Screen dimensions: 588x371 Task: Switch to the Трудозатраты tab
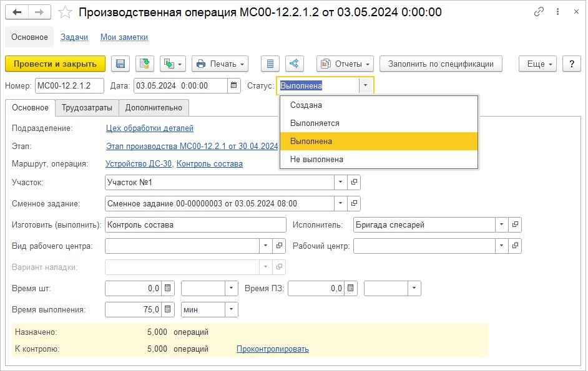coord(87,107)
